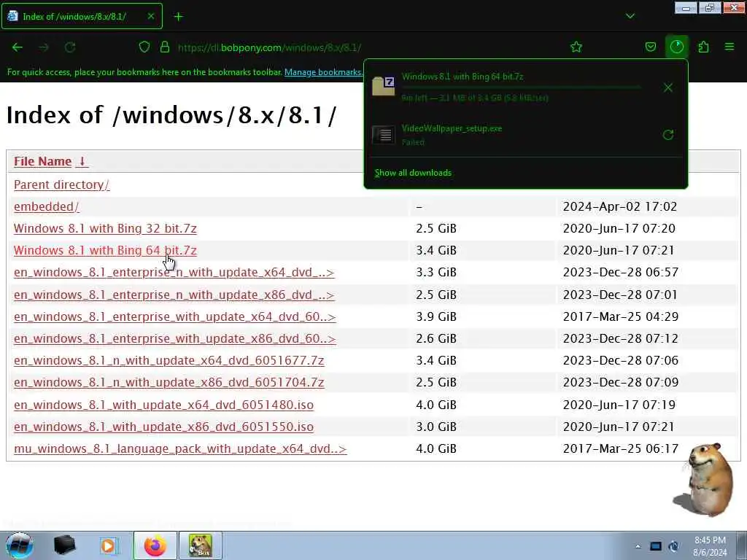Image resolution: width=747 pixels, height=560 pixels.
Task: Show hidden system tray icons arrow
Action: point(638,546)
